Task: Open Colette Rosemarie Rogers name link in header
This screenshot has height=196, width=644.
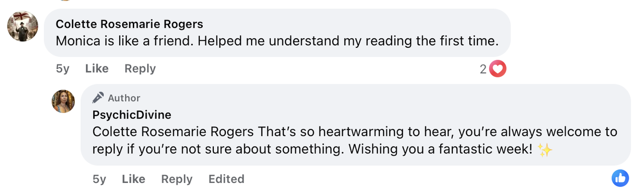Action: coord(129,24)
